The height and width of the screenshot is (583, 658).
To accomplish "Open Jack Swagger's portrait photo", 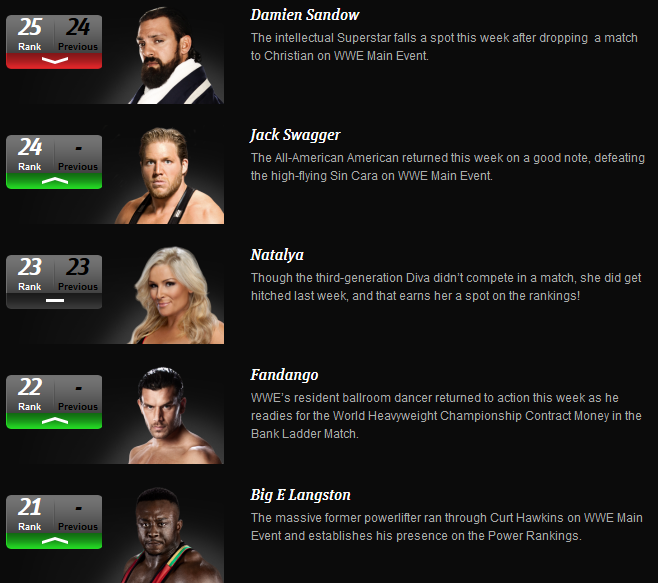I will pos(170,175).
